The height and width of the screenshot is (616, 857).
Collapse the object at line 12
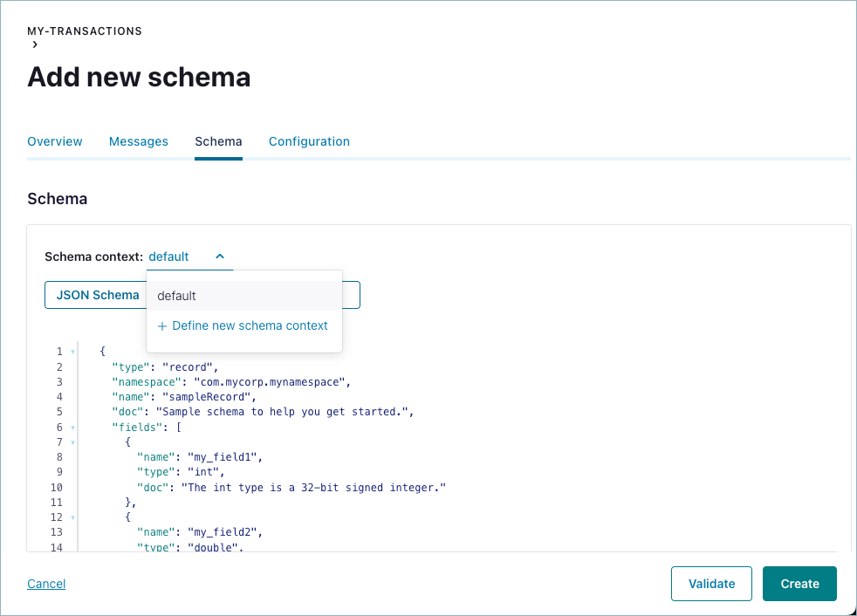[72, 517]
